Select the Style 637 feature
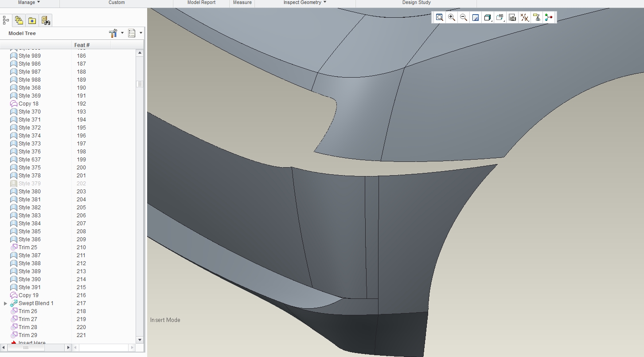The width and height of the screenshot is (644, 357). click(30, 160)
